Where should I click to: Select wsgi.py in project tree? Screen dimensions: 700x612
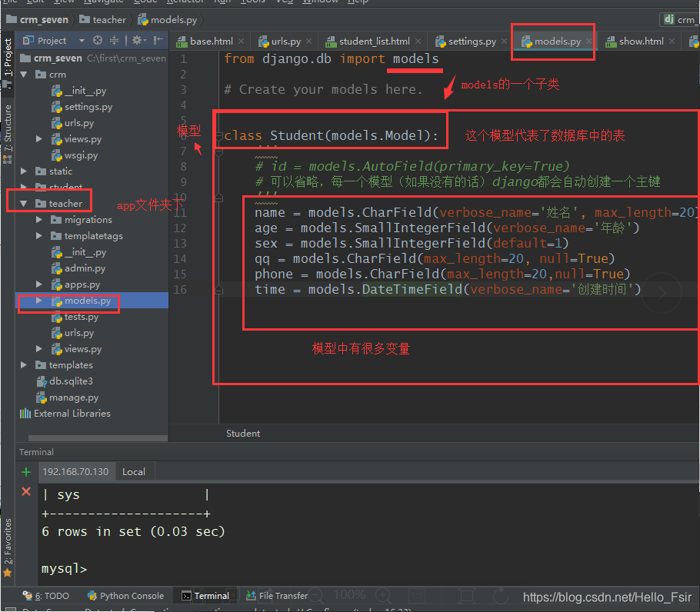pos(74,155)
